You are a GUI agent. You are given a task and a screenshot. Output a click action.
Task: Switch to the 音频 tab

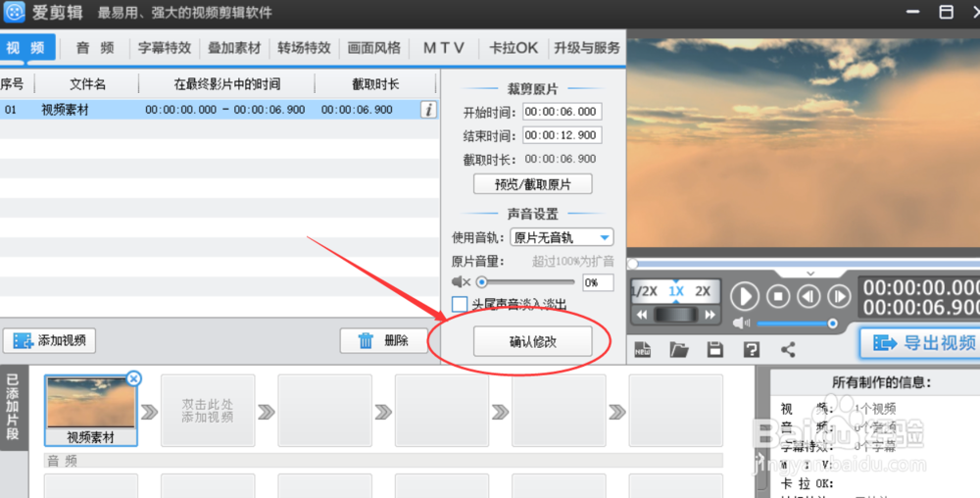(95, 48)
